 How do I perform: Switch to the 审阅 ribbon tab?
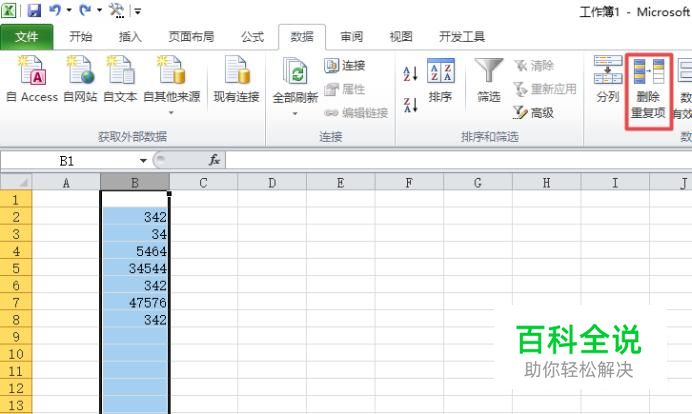point(352,37)
